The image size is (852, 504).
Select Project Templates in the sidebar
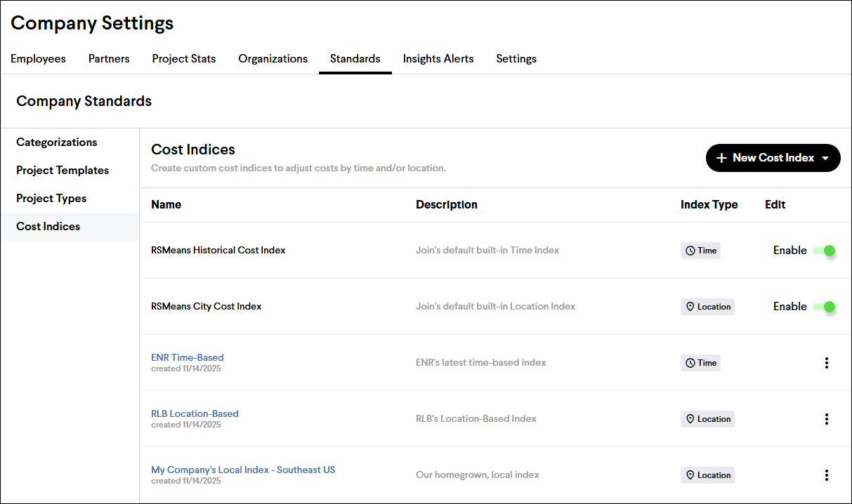pyautogui.click(x=63, y=171)
